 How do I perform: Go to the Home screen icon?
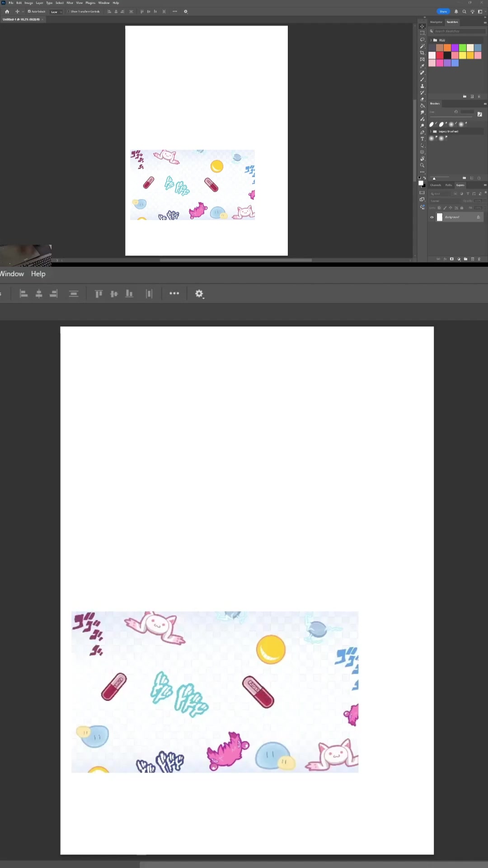7,11
